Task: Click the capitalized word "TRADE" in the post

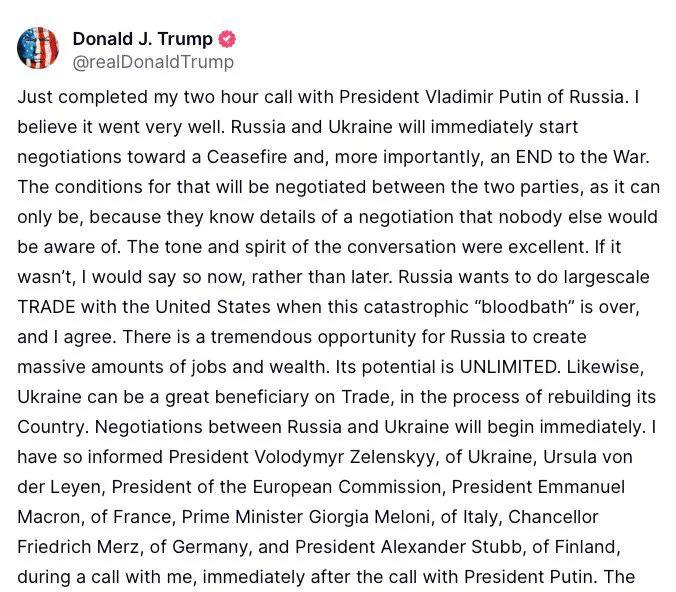Action: [46, 307]
